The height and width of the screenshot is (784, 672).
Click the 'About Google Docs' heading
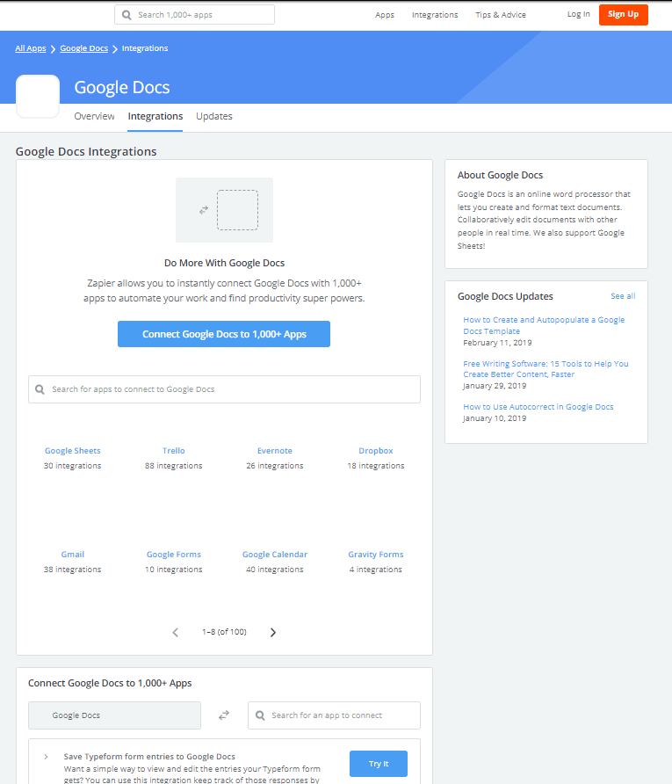point(500,175)
